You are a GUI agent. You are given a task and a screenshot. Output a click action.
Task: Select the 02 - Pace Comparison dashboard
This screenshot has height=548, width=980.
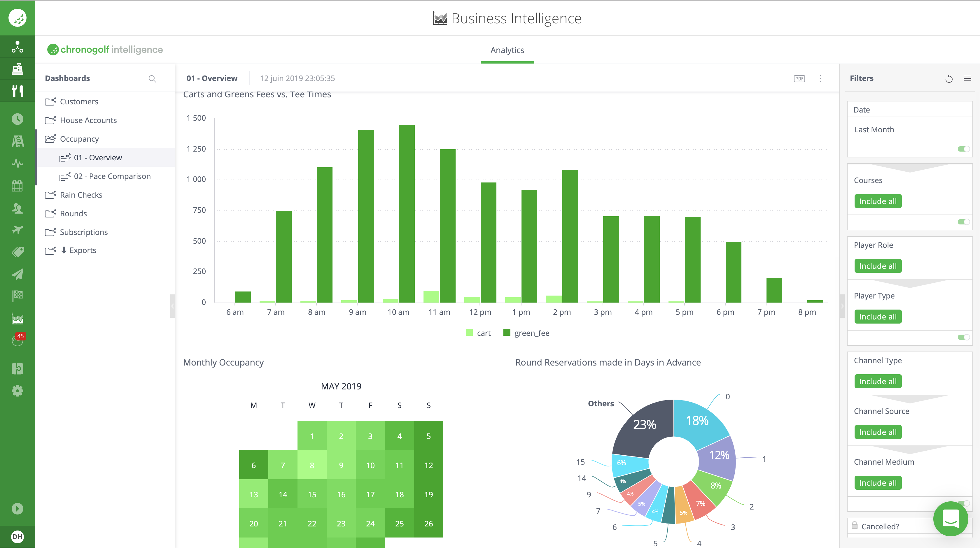pos(112,176)
